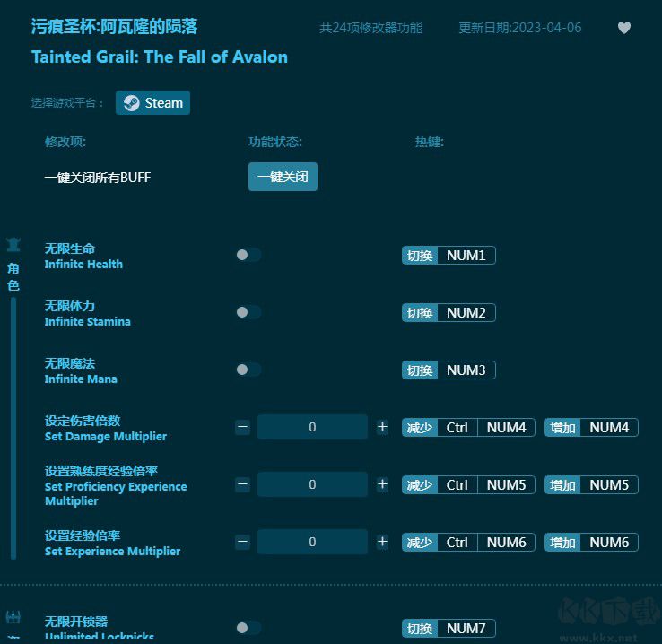
Task: Click the Set Damage Multiplier value field
Action: (312, 427)
